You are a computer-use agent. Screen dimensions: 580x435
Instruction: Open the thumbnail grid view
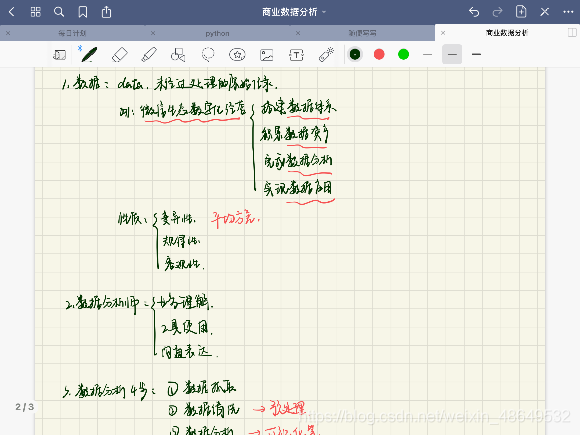[x=36, y=12]
